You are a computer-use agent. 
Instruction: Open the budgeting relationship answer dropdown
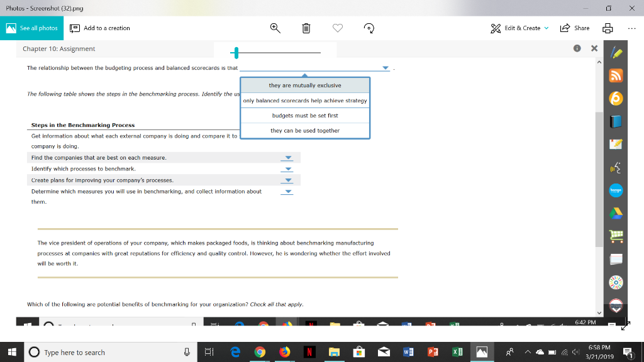point(384,67)
